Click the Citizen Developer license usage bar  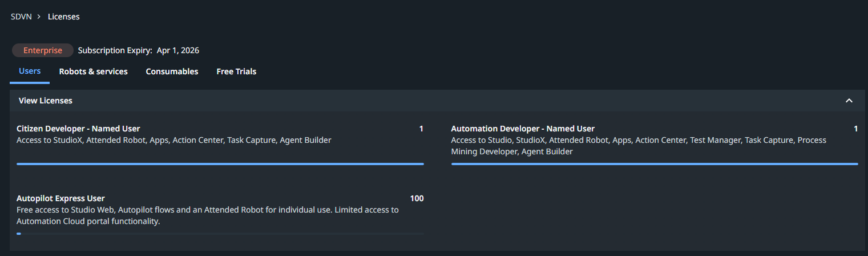pos(220,164)
